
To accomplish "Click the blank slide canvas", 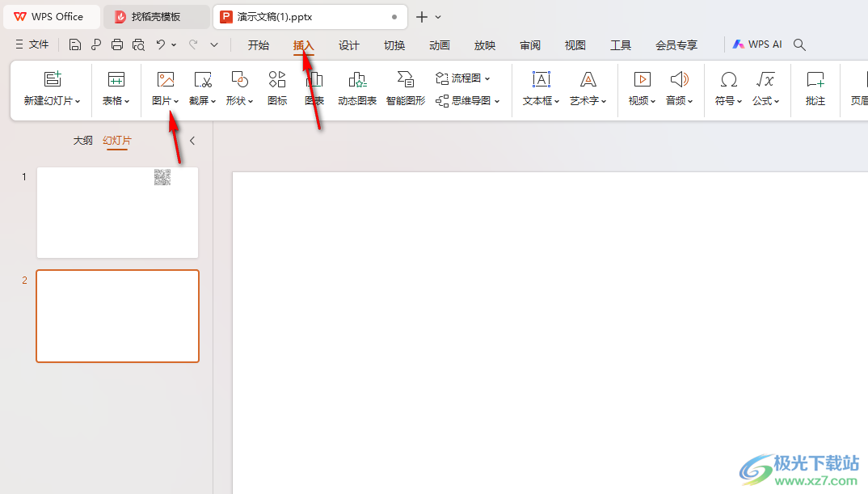I will [550, 332].
